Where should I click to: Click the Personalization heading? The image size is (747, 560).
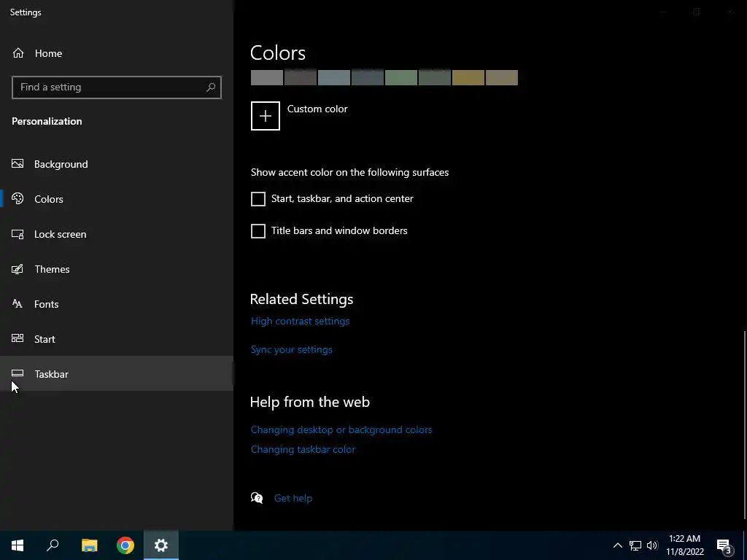pos(47,121)
